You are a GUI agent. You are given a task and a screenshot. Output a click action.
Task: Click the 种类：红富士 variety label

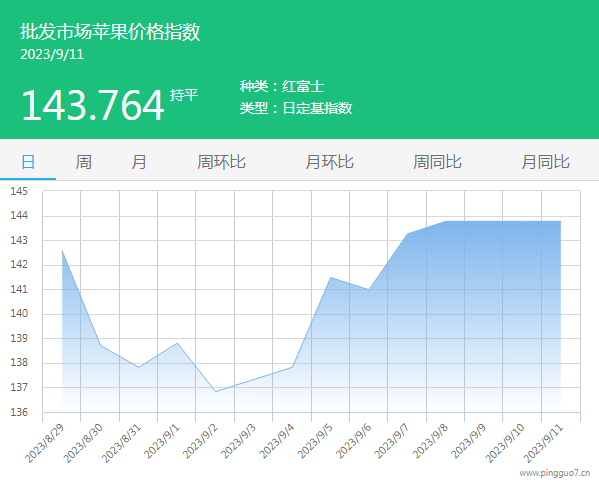[x=282, y=86]
